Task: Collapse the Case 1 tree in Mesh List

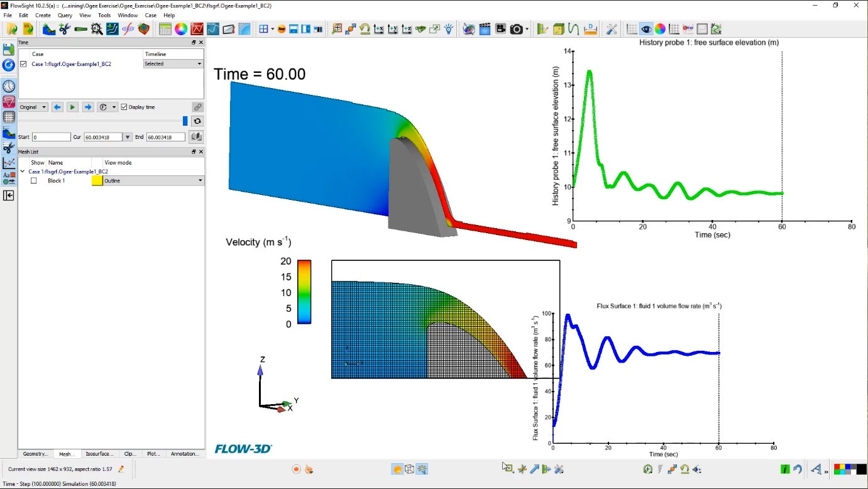Action: coord(23,172)
